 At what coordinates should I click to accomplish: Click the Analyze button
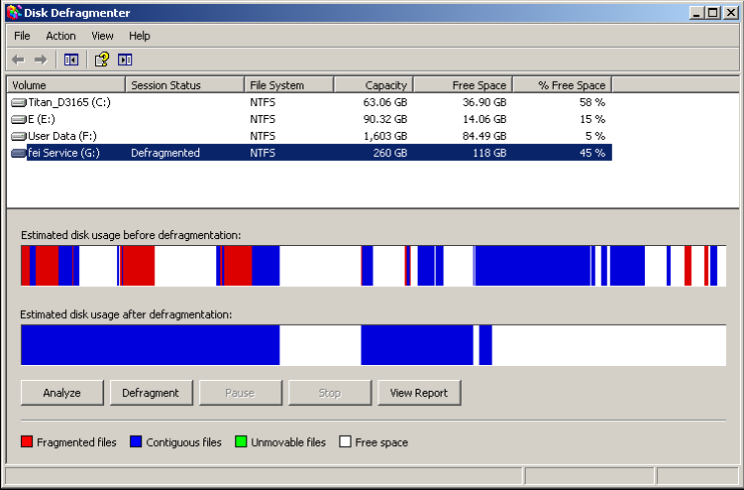(x=62, y=393)
